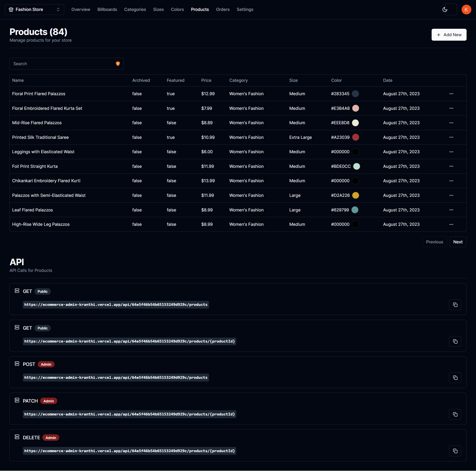Click the red color swatch for Printed Silk Saree
Screen dimensions: 476x471
(x=356, y=137)
